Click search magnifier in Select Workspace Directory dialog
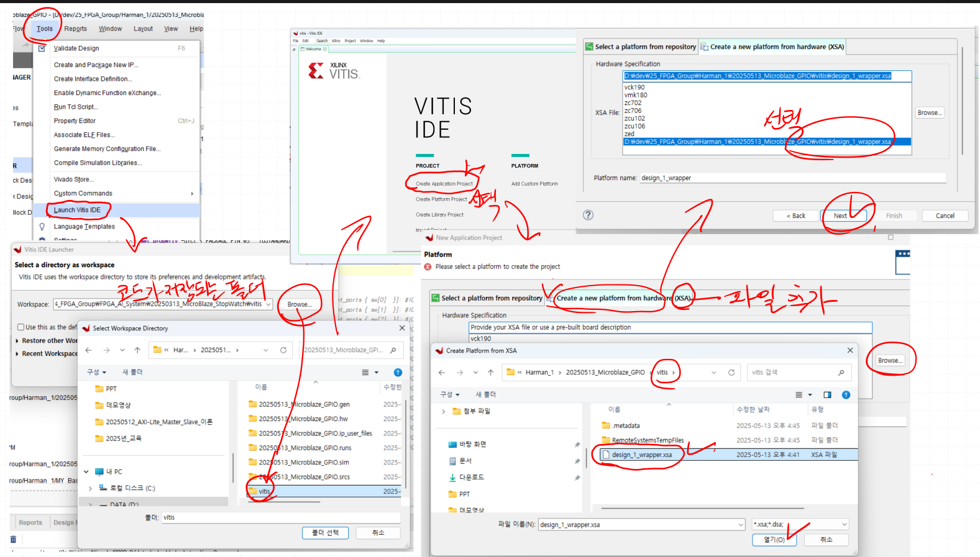980x557 pixels. click(393, 350)
